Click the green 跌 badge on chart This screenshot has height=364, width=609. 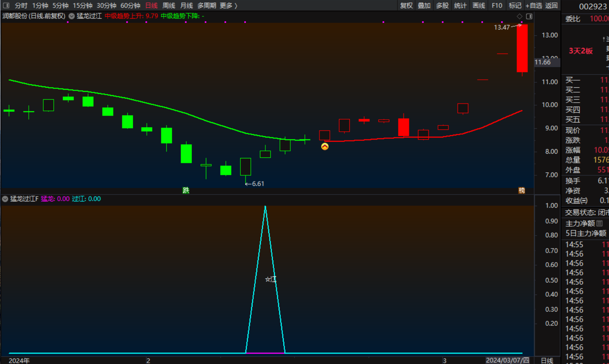click(186, 190)
